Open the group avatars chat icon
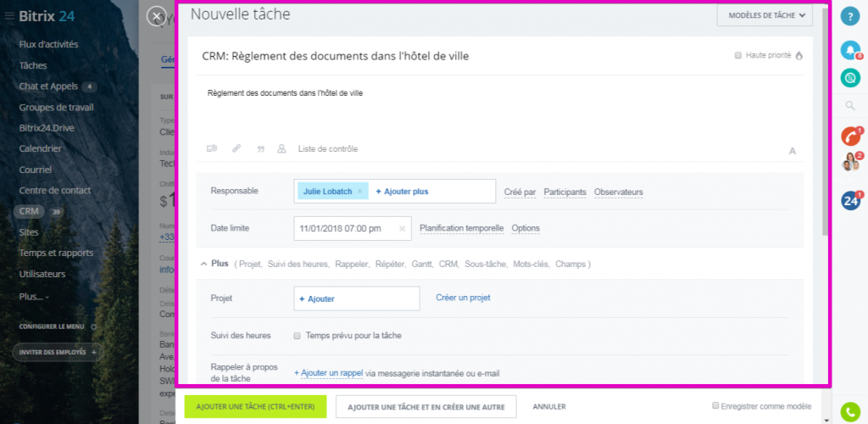 pos(851,162)
